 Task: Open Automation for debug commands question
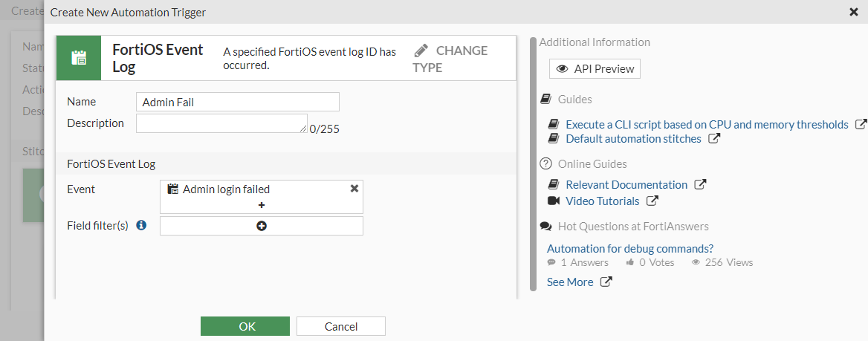tap(630, 249)
